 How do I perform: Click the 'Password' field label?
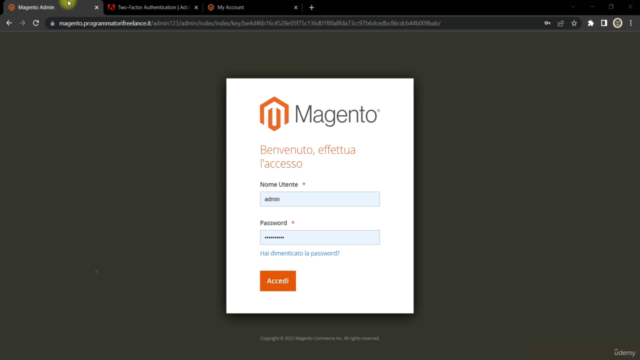pyautogui.click(x=273, y=223)
